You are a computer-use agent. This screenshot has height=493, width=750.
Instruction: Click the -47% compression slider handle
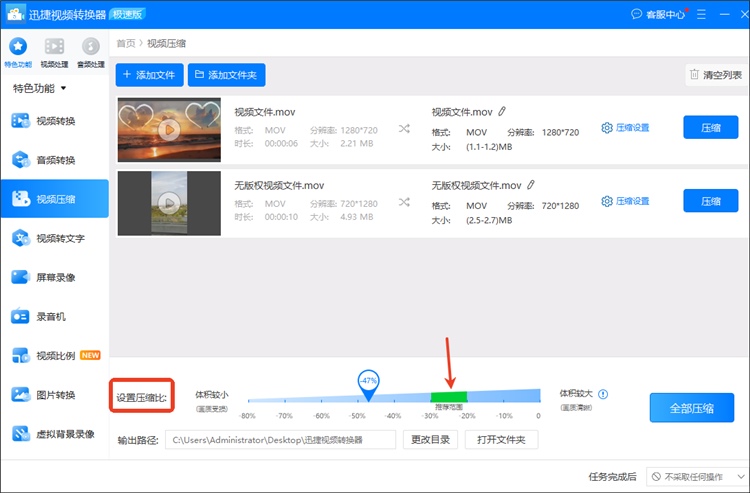[368, 383]
